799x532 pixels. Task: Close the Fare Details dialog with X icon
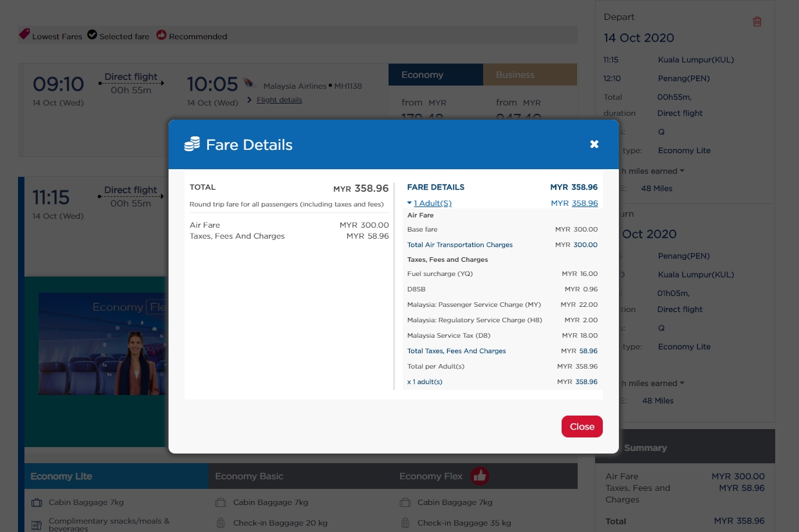point(594,144)
